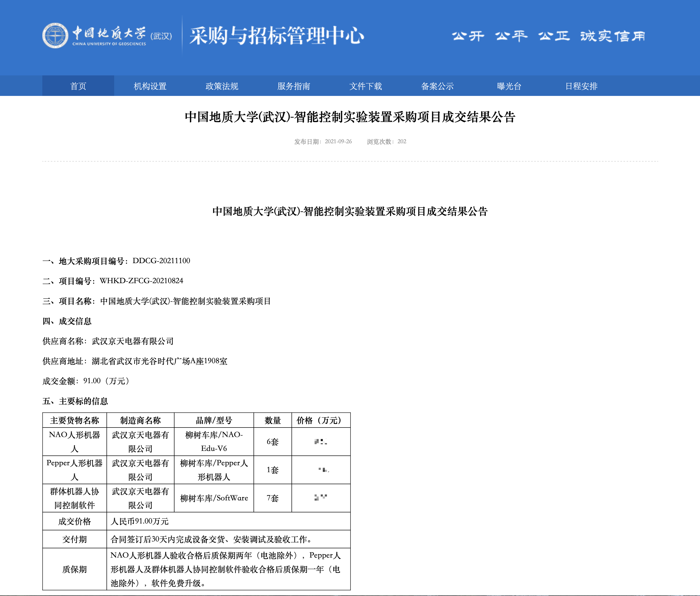
Task: Click the 价格(万元) column header
Action: pyautogui.click(x=321, y=420)
